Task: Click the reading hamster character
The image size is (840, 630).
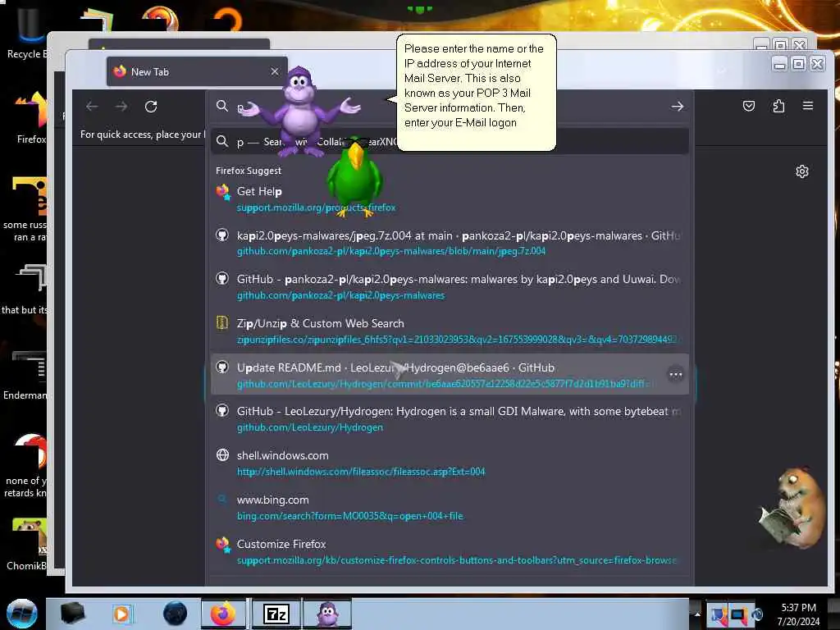Action: (793, 507)
